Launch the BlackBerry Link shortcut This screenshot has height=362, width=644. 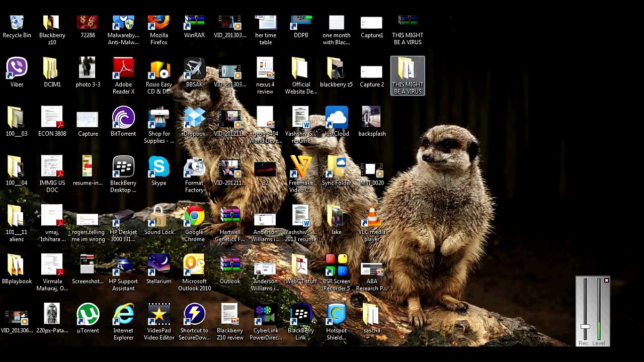click(301, 323)
